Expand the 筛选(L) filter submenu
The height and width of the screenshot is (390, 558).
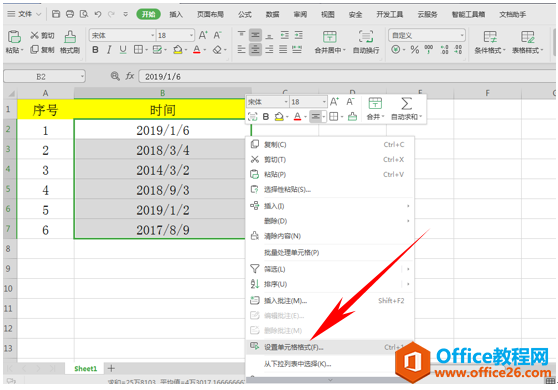point(408,269)
